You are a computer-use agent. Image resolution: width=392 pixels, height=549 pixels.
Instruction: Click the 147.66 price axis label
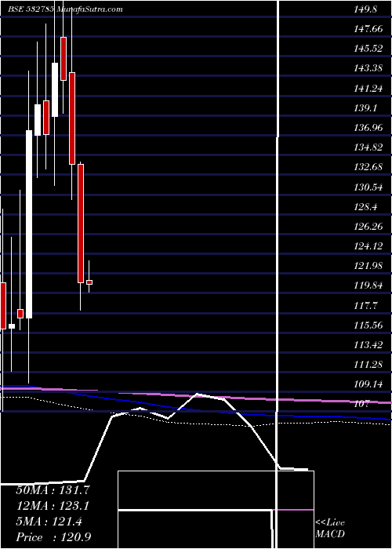(x=368, y=29)
